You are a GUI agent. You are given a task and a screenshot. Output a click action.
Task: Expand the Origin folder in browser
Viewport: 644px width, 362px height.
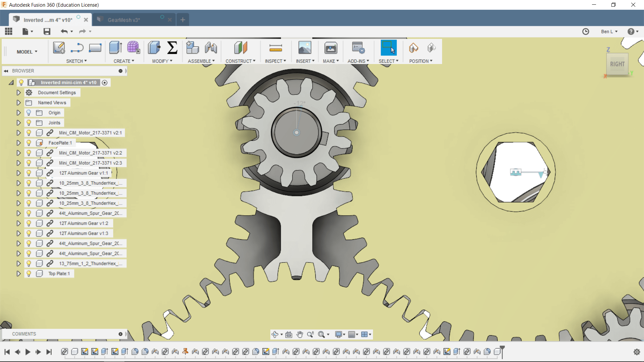pos(19,113)
